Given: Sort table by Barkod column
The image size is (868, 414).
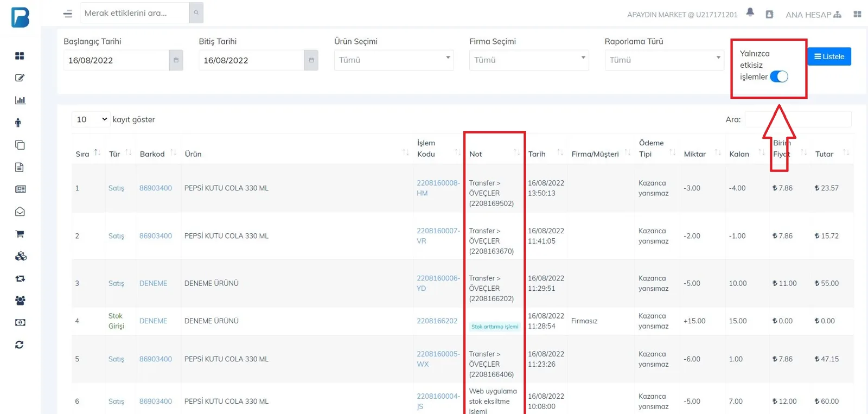Looking at the screenshot, I should coord(157,154).
